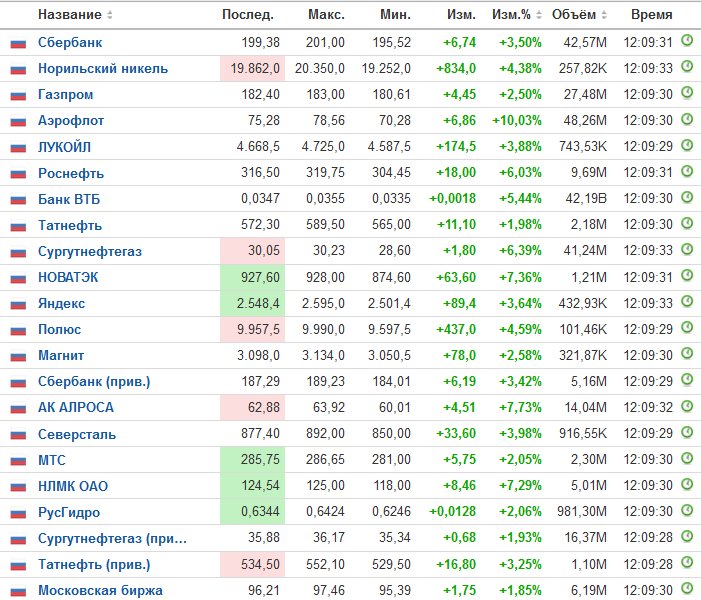The image size is (701, 600).
Task: Click the Russian flag icon beside Газпром
Action: (x=18, y=95)
